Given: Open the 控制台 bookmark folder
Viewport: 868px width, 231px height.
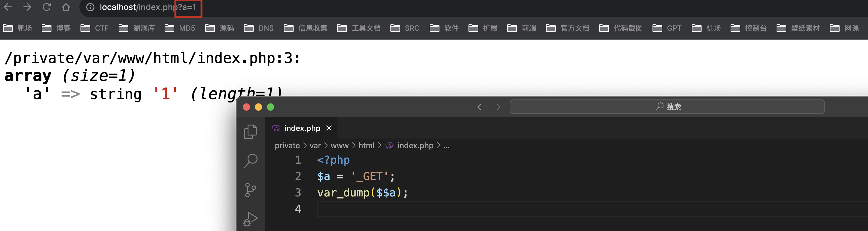Looking at the screenshot, I should (x=749, y=28).
